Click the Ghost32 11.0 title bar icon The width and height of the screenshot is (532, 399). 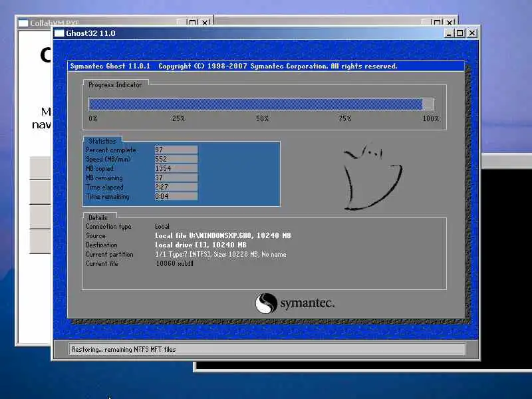click(x=59, y=33)
